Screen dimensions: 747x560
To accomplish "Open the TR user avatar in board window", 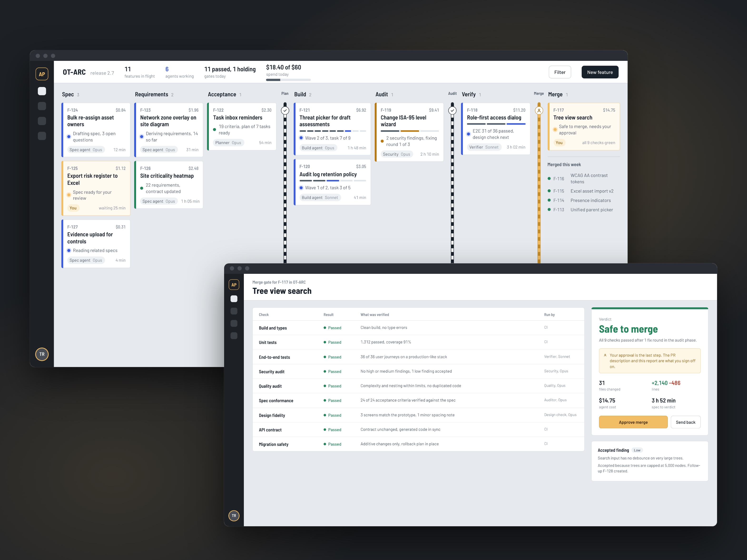I will coord(42,354).
